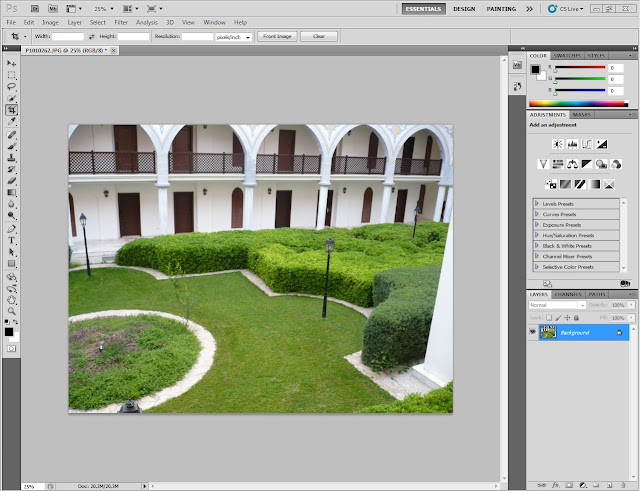Select the Rectangular Marquee tool
640x491 pixels.
(11, 75)
